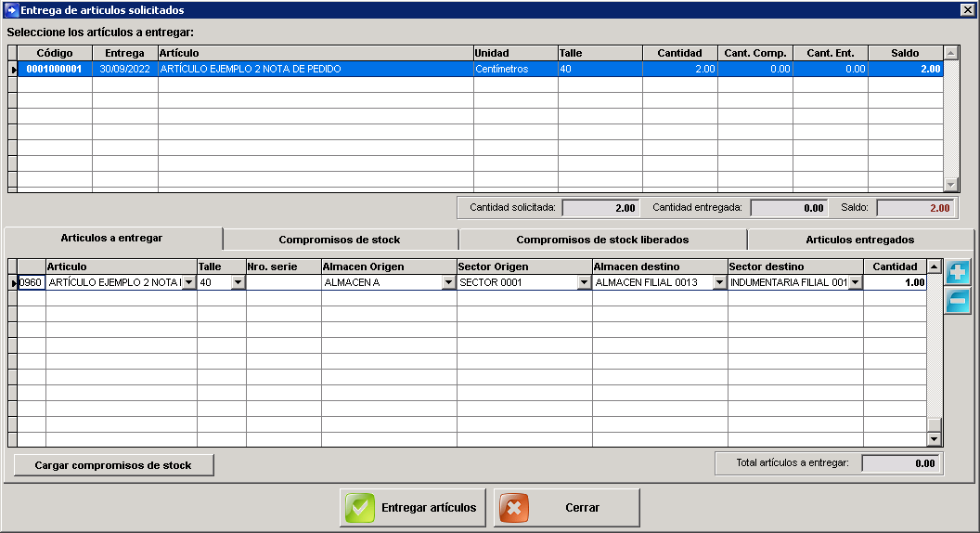The image size is (980, 533).
Task: Open Almacen destino ALMACEN FILIAL 0013 dropdown
Action: (719, 283)
